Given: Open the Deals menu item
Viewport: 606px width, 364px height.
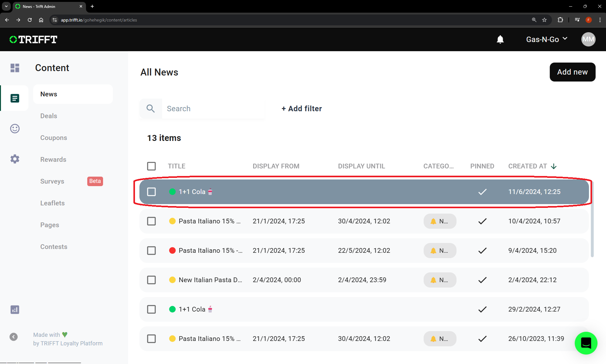Looking at the screenshot, I should [49, 116].
